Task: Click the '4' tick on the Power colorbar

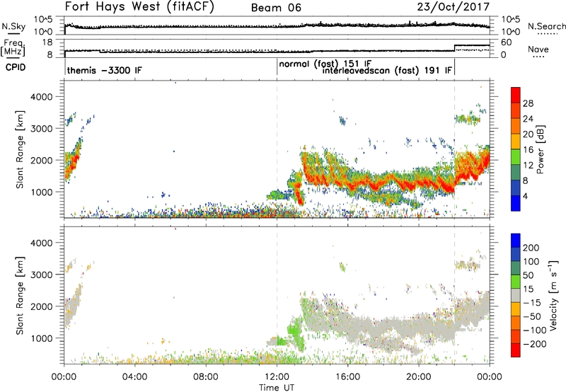Action: tap(526, 197)
